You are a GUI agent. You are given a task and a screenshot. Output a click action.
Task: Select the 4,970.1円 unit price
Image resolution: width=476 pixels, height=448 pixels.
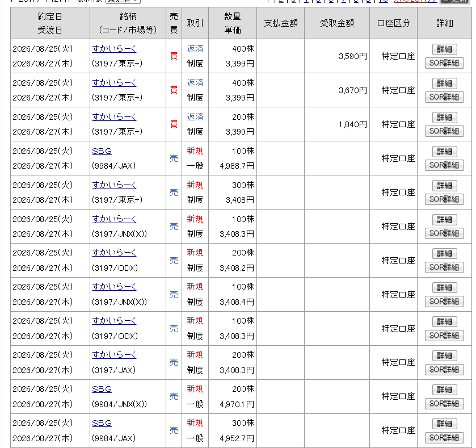[237, 404]
